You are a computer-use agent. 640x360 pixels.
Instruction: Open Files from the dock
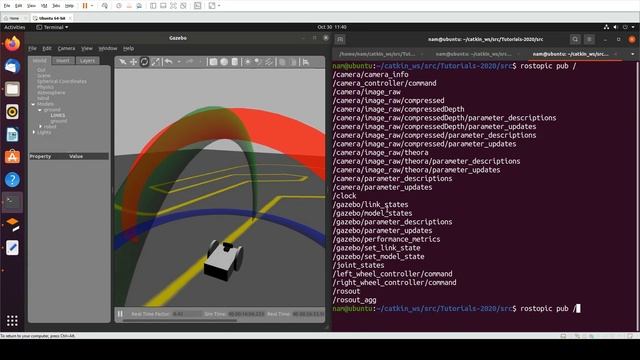[x=12, y=89]
